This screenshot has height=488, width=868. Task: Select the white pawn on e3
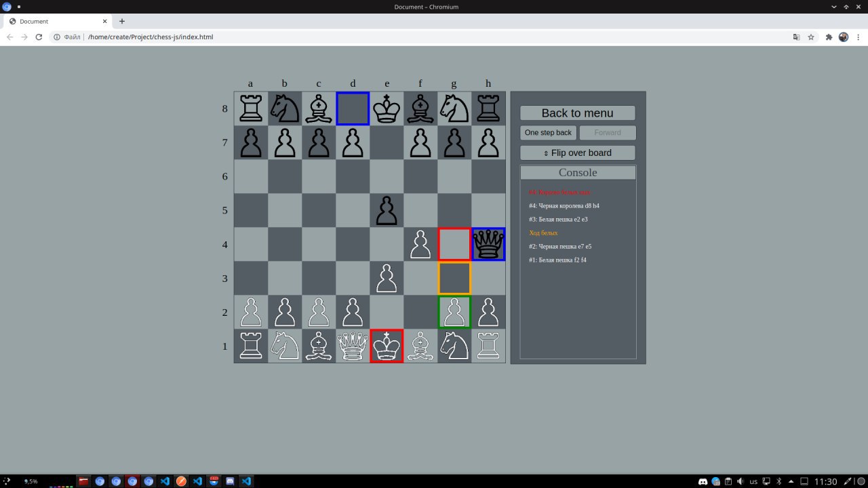point(387,278)
